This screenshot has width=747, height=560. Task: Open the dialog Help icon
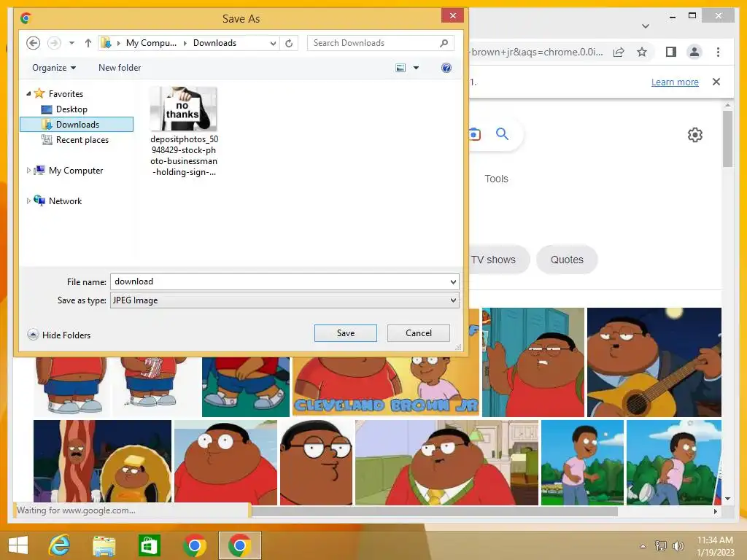coord(446,68)
